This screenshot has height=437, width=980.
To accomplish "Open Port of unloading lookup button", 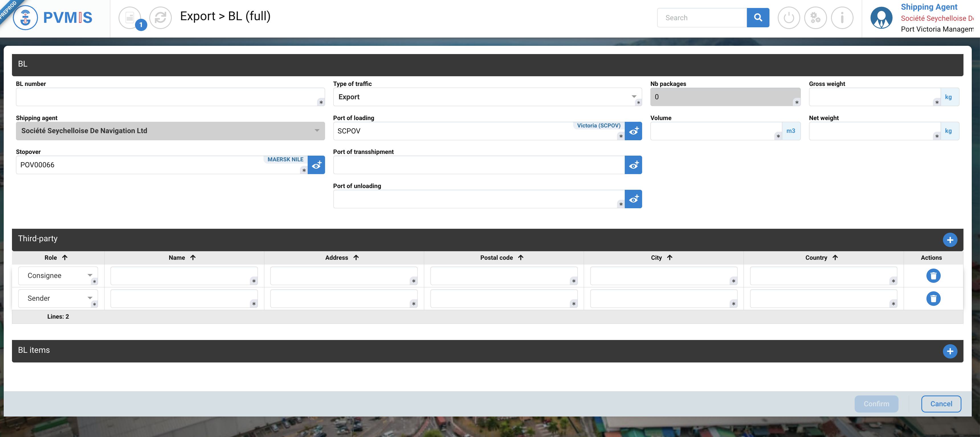I will click(633, 199).
